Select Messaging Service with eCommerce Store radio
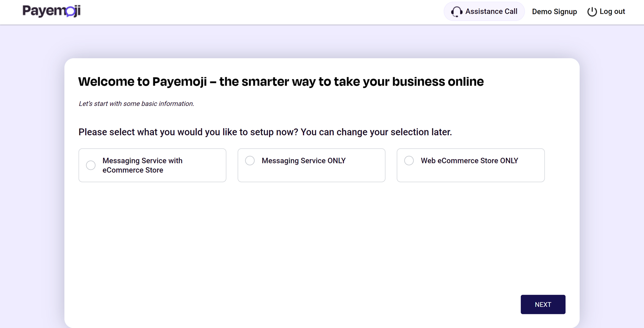Screen dimensions: 644x328 91,165
